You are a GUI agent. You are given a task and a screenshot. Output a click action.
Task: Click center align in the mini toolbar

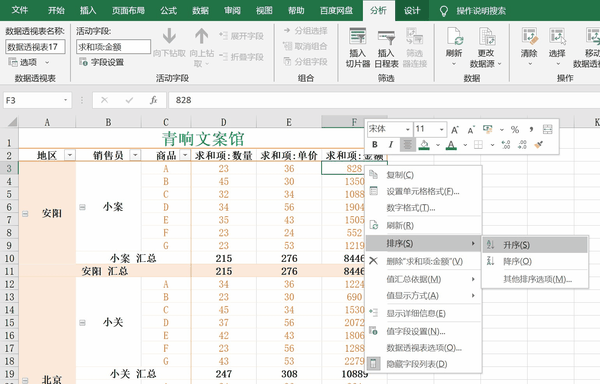408,145
